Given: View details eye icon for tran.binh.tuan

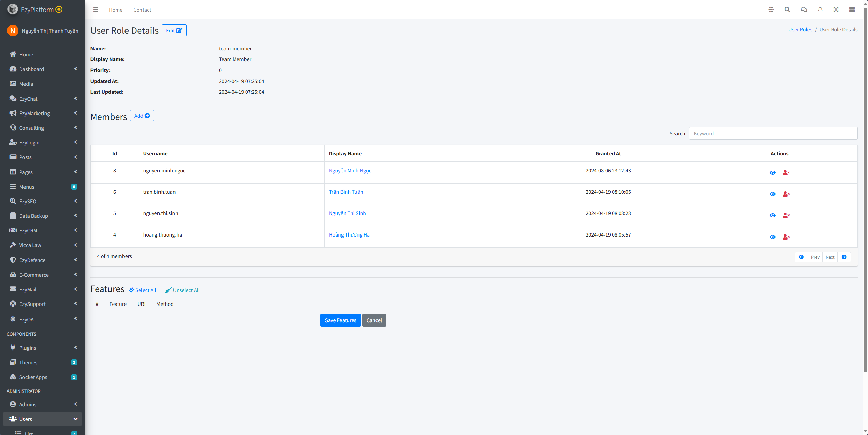Looking at the screenshot, I should pyautogui.click(x=773, y=194).
